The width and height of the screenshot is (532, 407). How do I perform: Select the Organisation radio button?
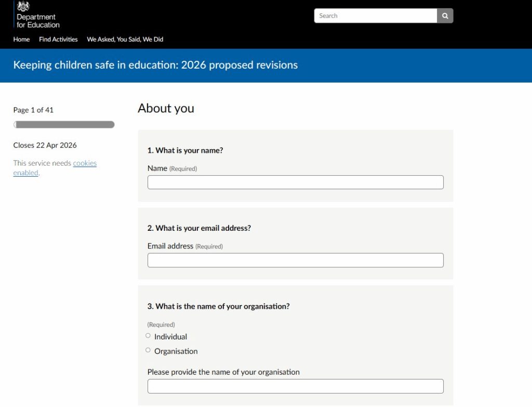click(x=148, y=350)
